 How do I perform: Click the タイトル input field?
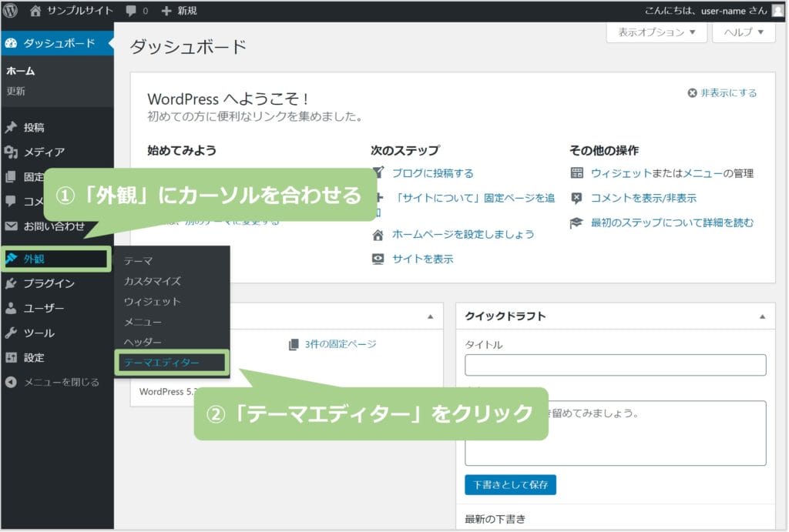coord(615,365)
